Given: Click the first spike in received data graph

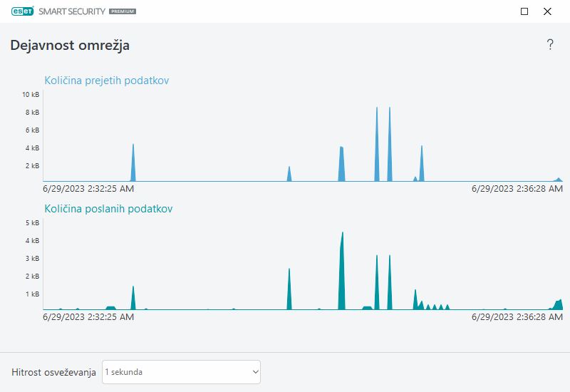Looking at the screenshot, I should click(133, 164).
